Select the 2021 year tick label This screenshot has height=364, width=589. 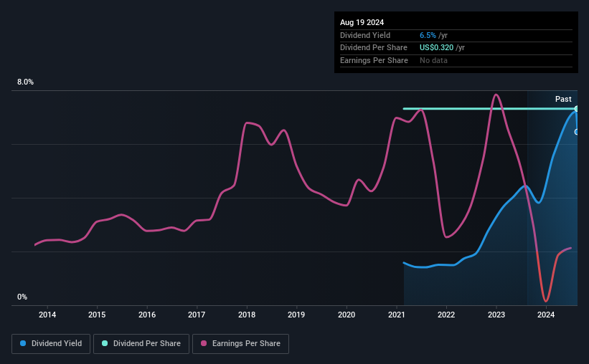click(397, 315)
